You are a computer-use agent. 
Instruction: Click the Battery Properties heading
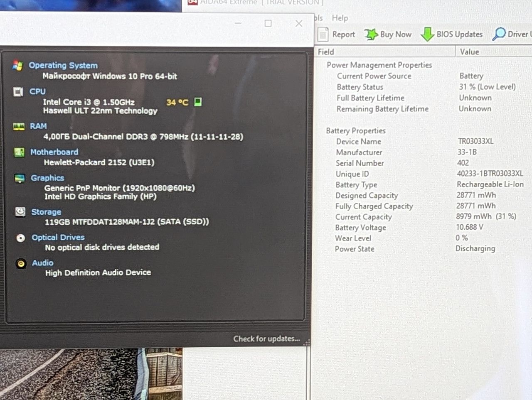356,130
